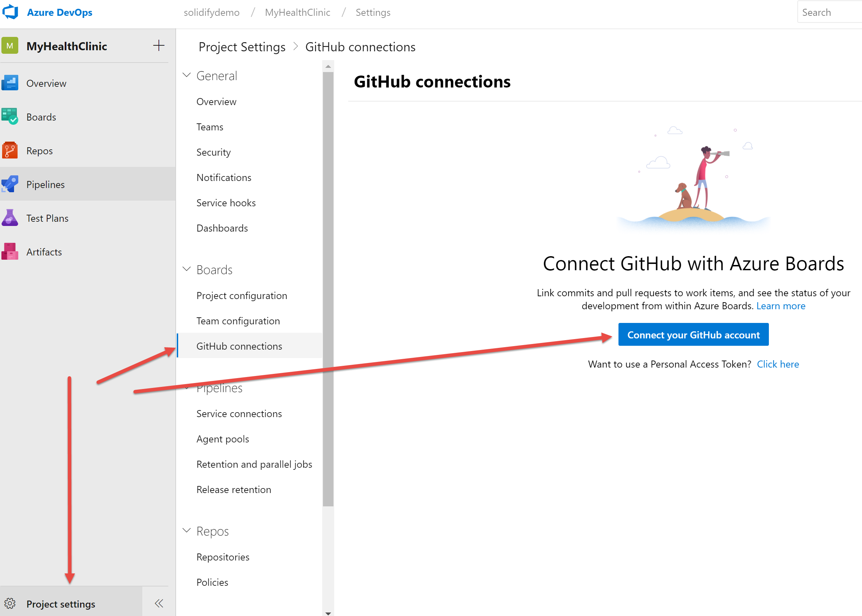This screenshot has height=616, width=862.
Task: Click the Pipelines label in left sidebar
Action: (46, 185)
